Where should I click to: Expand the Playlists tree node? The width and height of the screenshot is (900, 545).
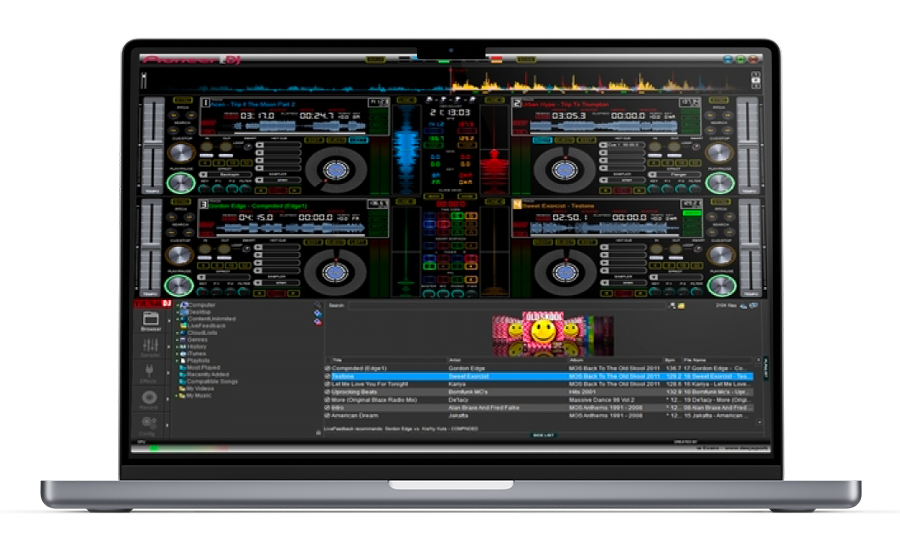click(x=177, y=361)
